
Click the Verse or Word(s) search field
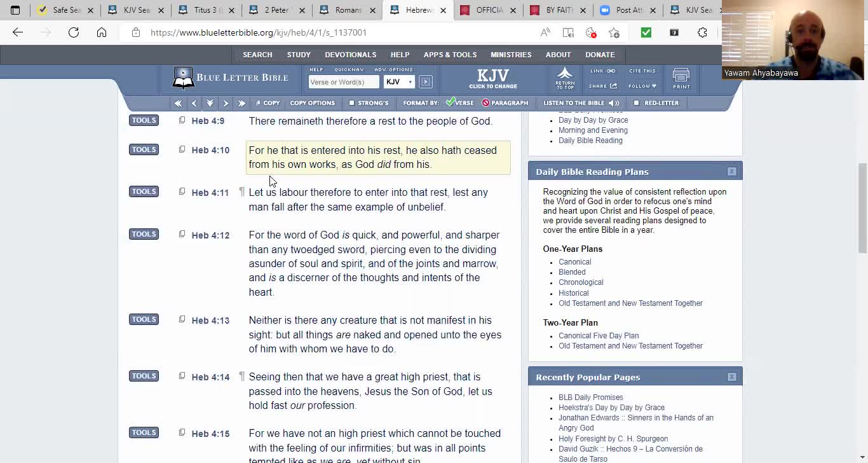[x=344, y=82]
